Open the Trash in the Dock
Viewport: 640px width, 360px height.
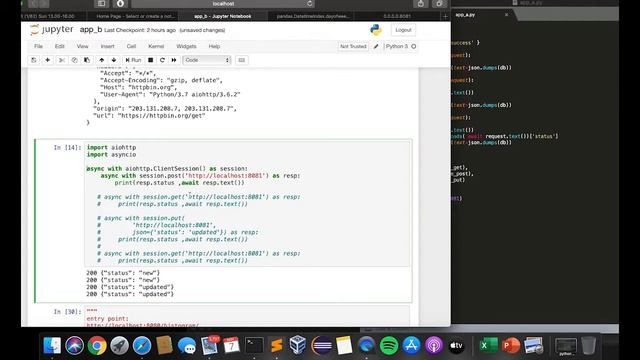pyautogui.click(x=588, y=346)
